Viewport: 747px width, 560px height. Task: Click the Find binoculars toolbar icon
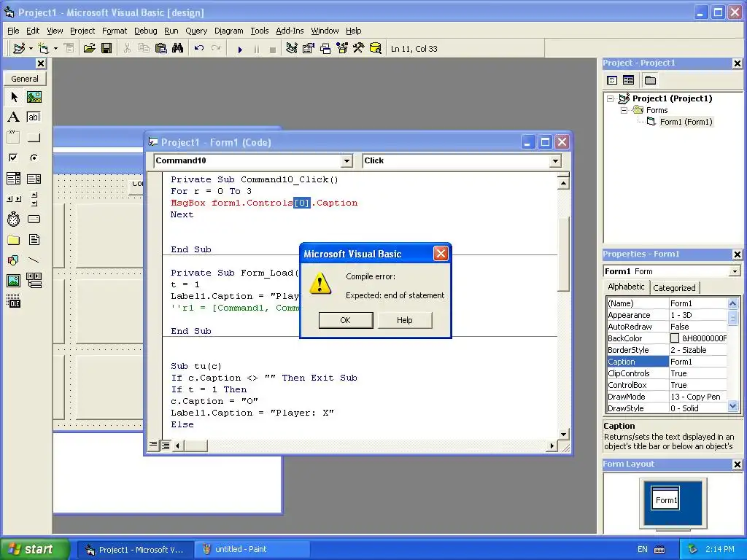click(x=178, y=48)
